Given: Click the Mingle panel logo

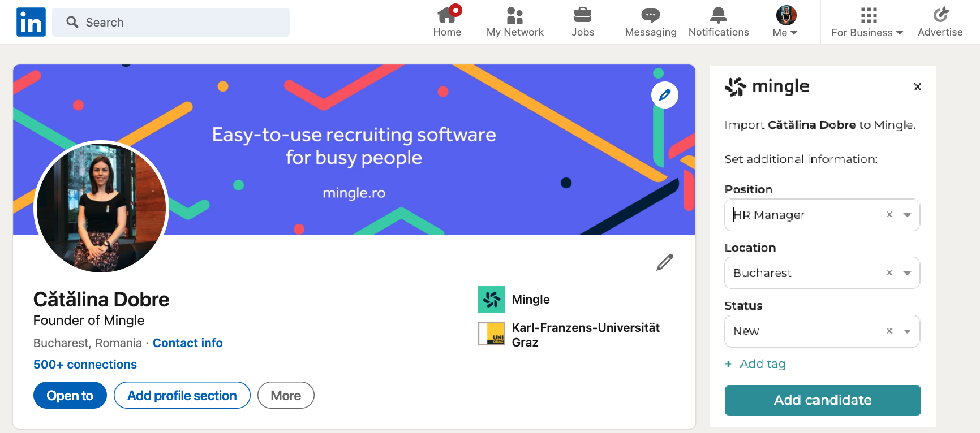Looking at the screenshot, I should coord(767,86).
